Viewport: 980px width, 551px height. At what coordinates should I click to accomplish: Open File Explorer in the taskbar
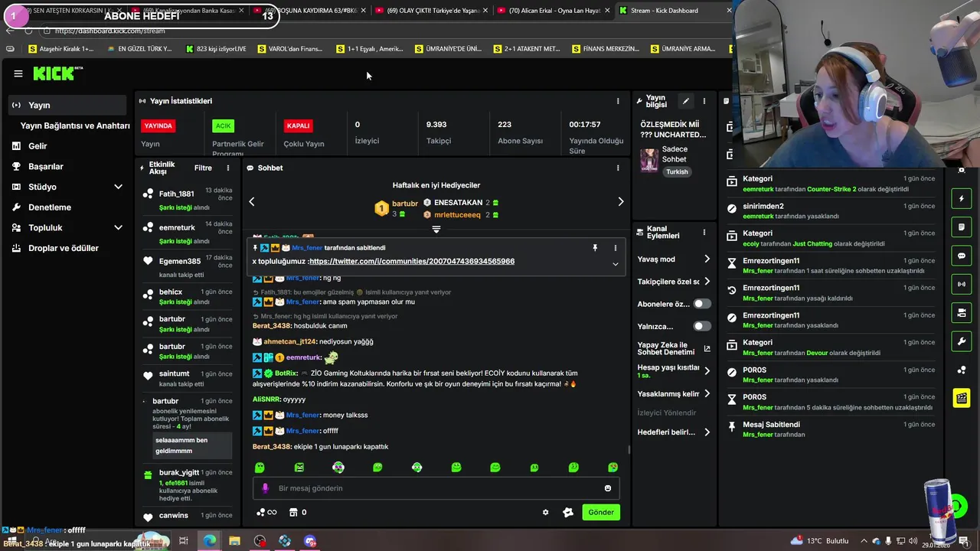(234, 541)
